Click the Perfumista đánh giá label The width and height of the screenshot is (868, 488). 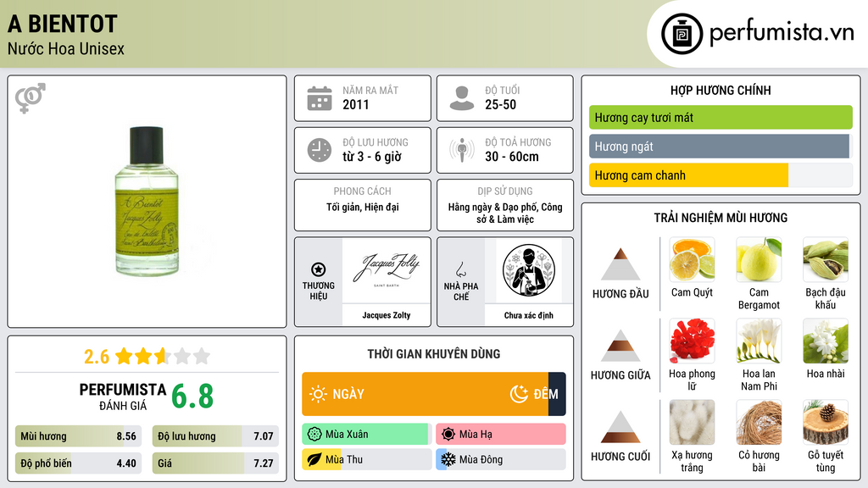123,396
